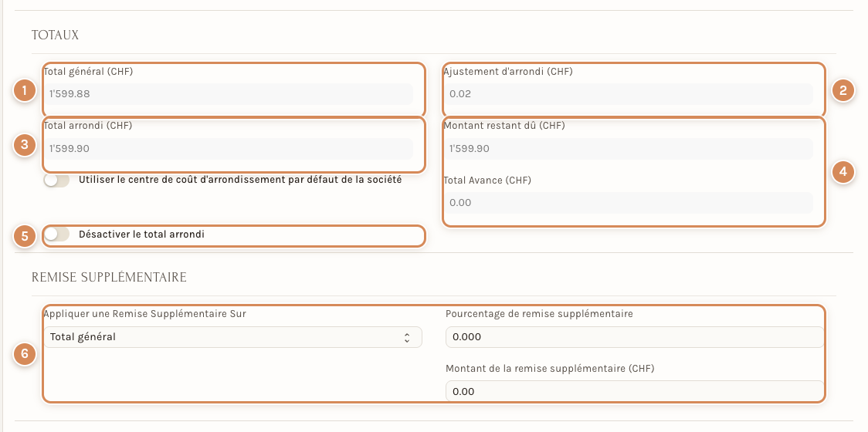Viewport: 868px width, 432px height.
Task: Click the numbered marker 1 badge
Action: (25, 90)
